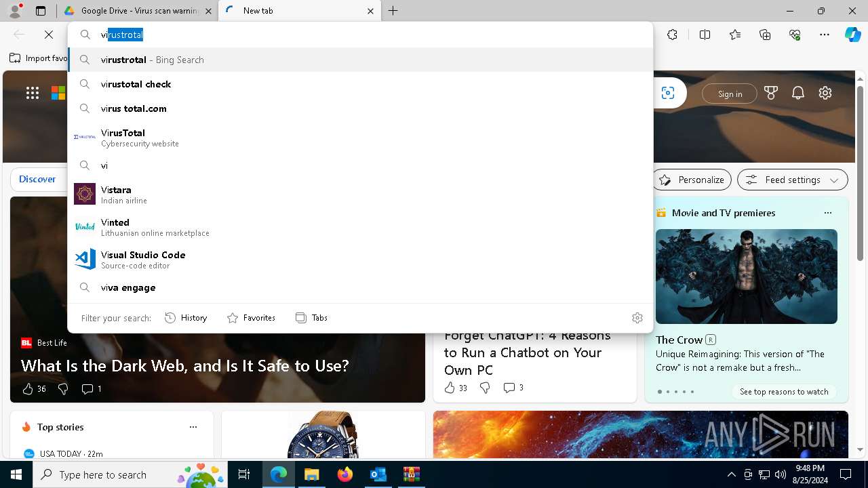Open Settings and more ellipsis menu
868x488 pixels.
825,35
